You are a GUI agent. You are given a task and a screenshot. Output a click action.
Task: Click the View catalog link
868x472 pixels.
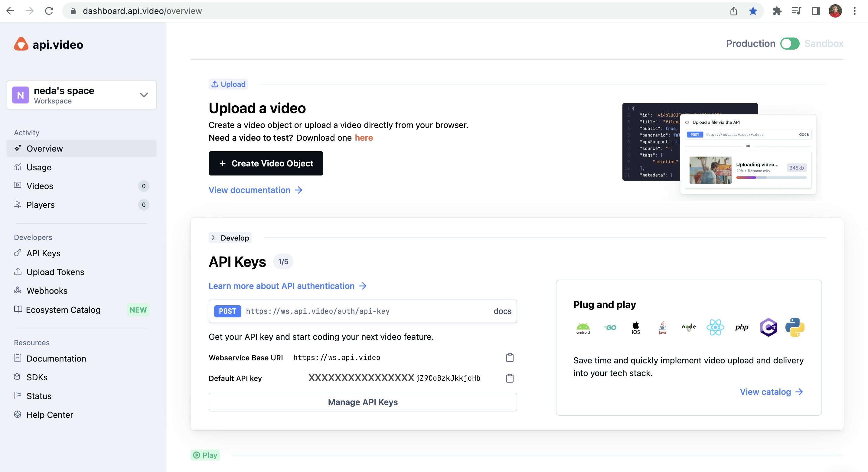click(771, 392)
